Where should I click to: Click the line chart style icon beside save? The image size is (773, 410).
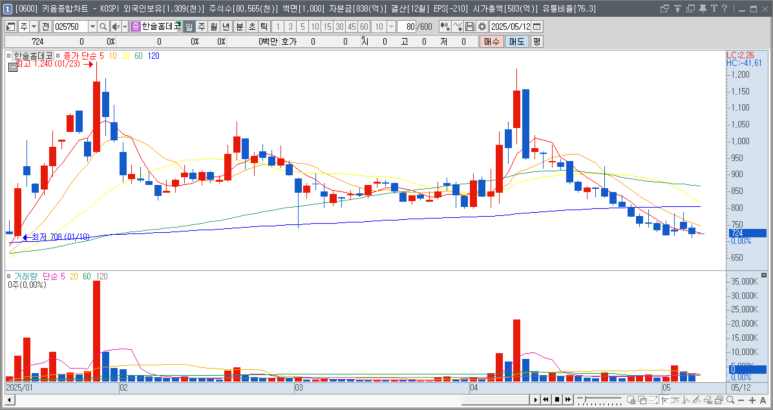click(457, 27)
